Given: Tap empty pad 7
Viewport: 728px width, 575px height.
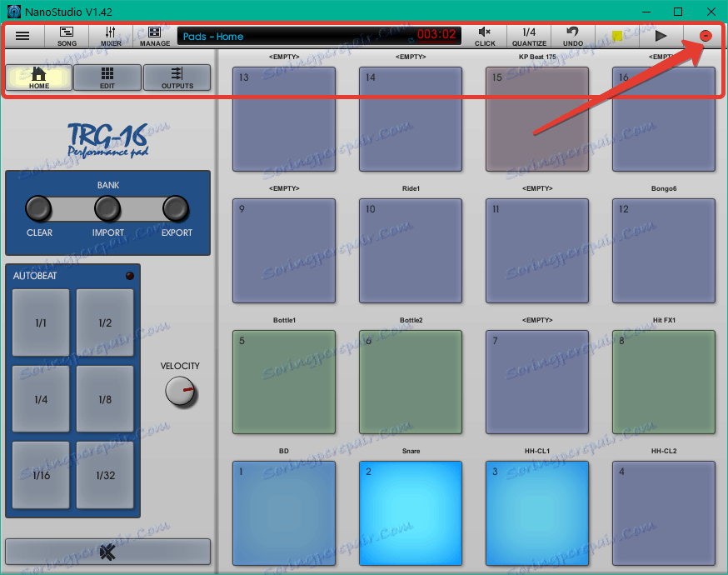Looking at the screenshot, I should pos(537,382).
